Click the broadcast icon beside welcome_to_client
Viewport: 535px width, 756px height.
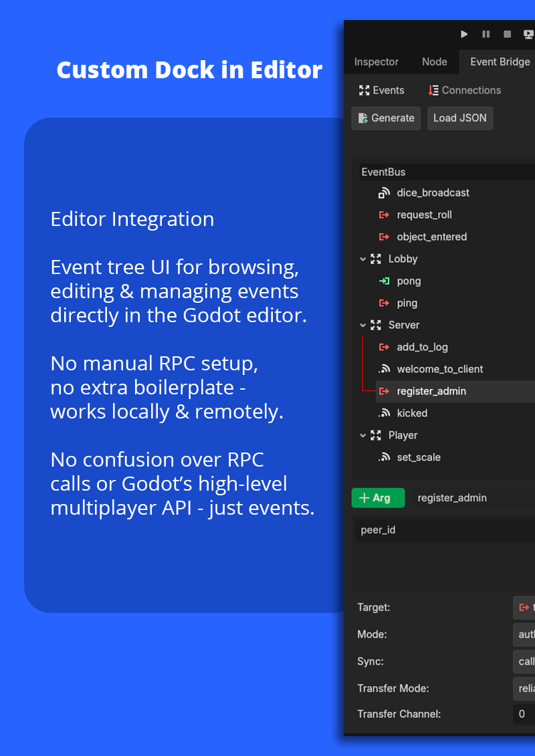pyautogui.click(x=384, y=370)
